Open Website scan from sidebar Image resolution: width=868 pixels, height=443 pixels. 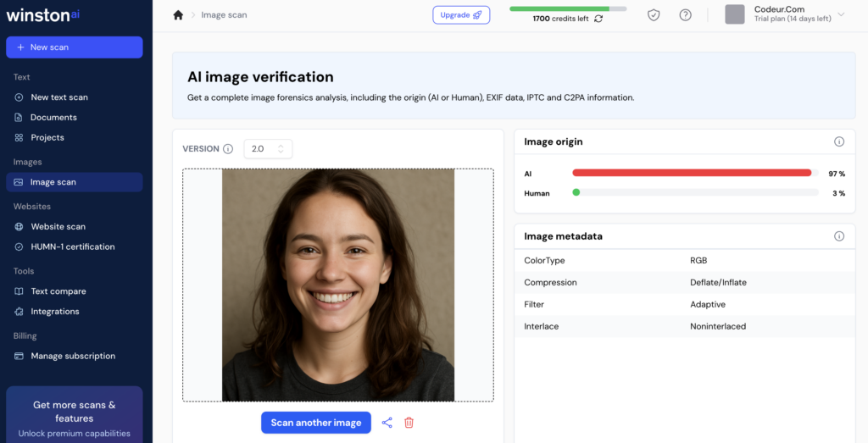tap(58, 227)
